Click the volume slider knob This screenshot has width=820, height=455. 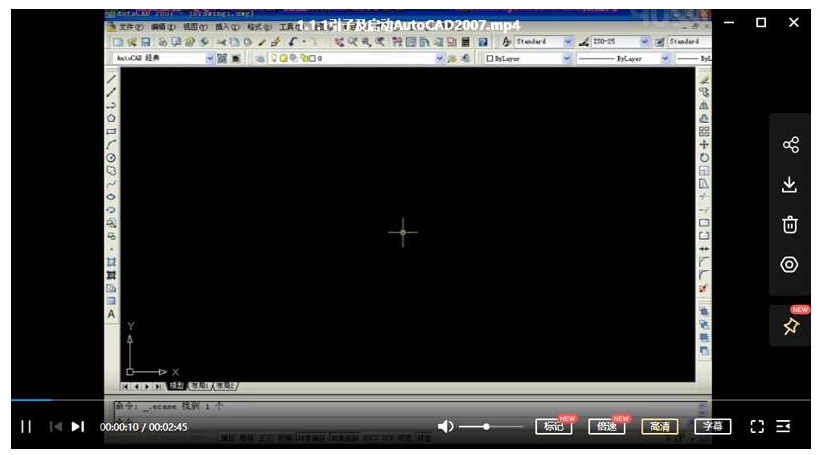click(x=486, y=427)
